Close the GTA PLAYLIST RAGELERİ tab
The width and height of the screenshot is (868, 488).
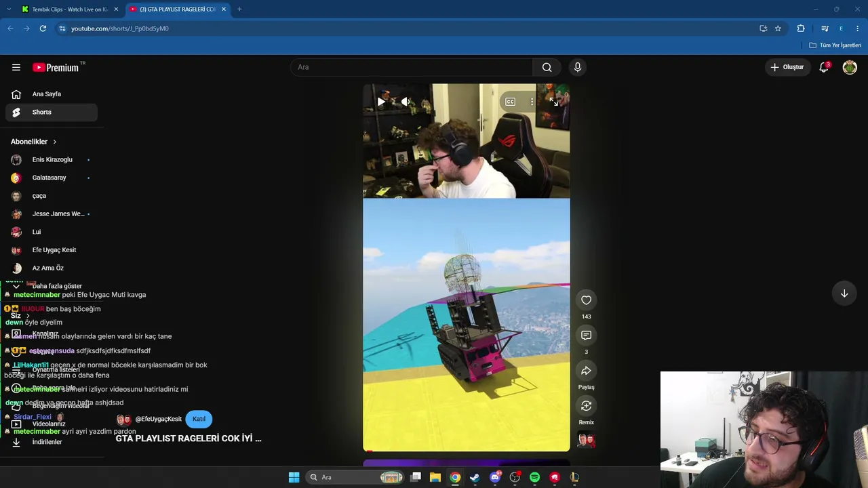224,9
